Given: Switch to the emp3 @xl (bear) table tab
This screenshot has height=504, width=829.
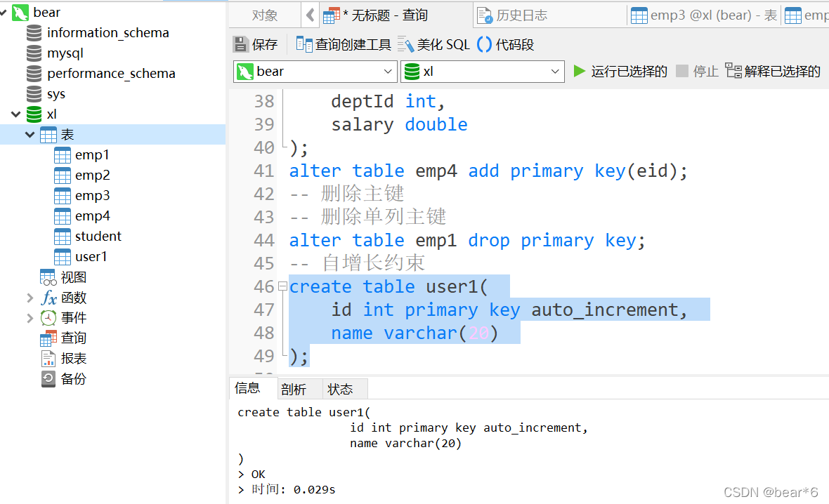Looking at the screenshot, I should [704, 15].
